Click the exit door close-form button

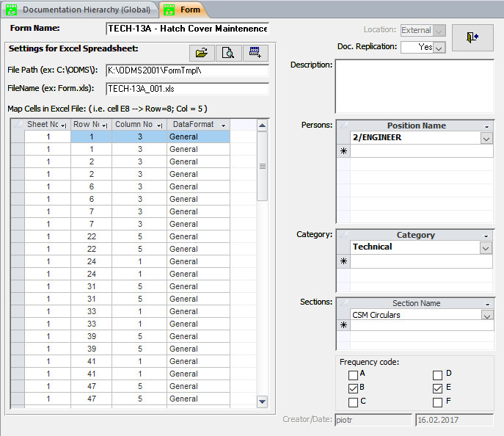pos(472,37)
